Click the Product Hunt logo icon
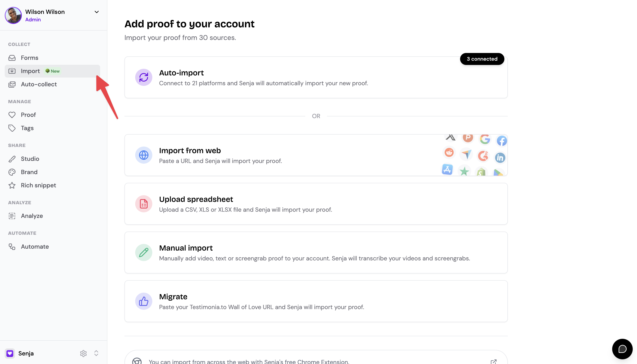 (468, 138)
